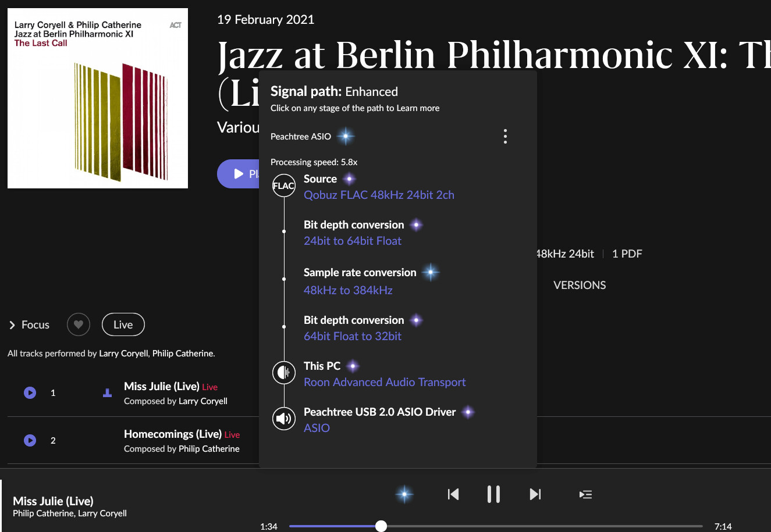Click the This PC transport icon
The height and width of the screenshot is (532, 771).
click(284, 372)
